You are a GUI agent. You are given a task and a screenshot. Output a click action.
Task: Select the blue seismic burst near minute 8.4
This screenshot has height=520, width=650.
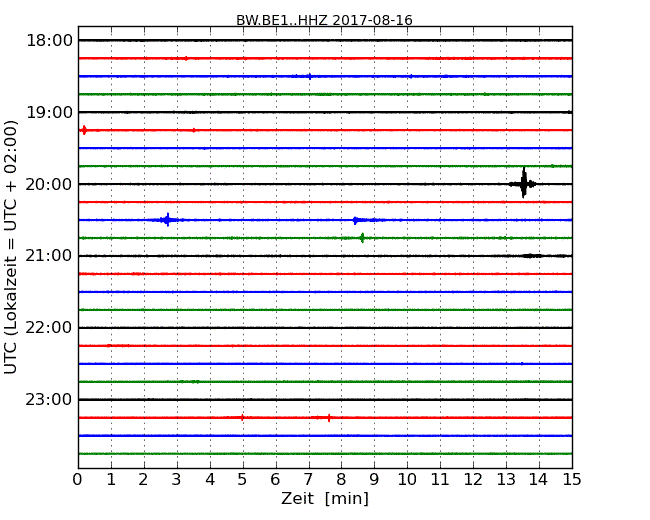pos(356,220)
